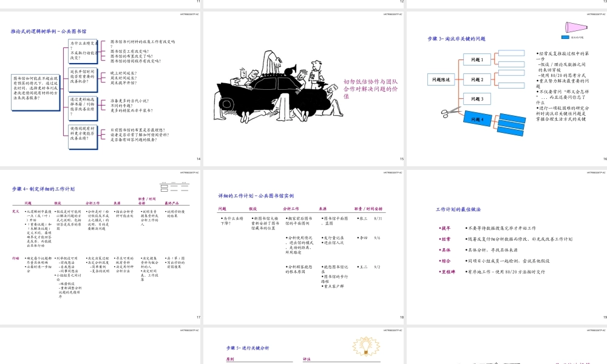607x364 pixels.
Task: Select the 来源 column header on slide 18
Action: pos(322,207)
